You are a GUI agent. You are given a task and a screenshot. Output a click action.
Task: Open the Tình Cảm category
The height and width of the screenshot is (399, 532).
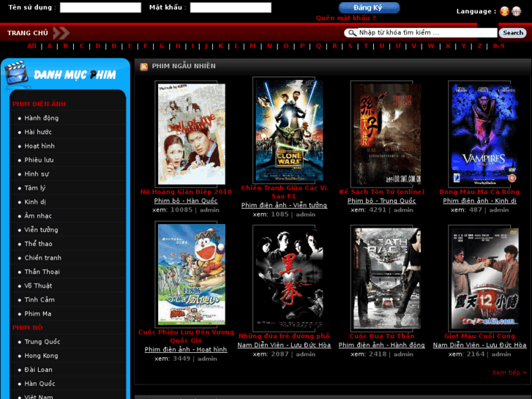40,299
